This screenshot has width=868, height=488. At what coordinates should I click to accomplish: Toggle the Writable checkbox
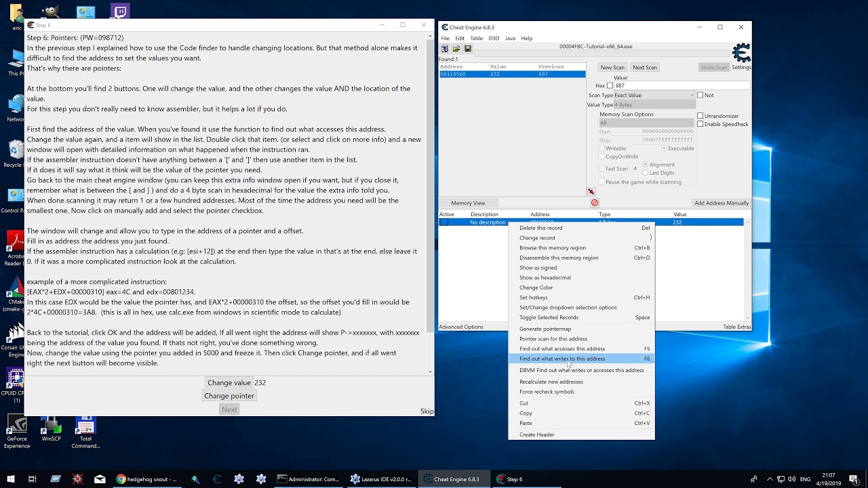(601, 148)
